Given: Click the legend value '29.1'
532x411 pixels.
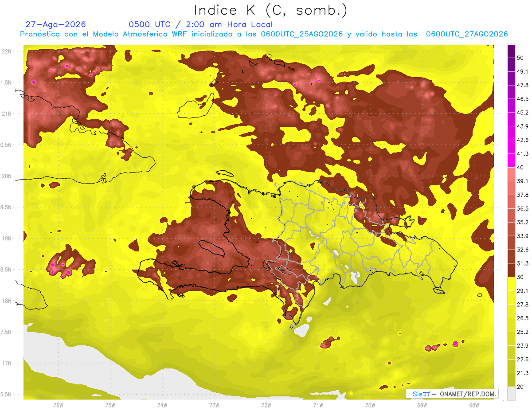Looking at the screenshot, I should [523, 291].
